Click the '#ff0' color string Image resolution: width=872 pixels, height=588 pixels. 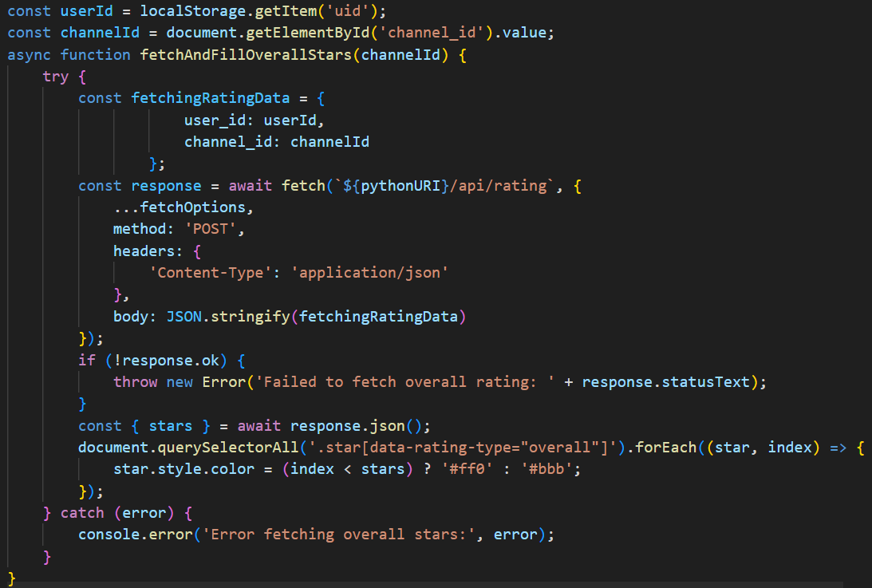[x=468, y=469]
